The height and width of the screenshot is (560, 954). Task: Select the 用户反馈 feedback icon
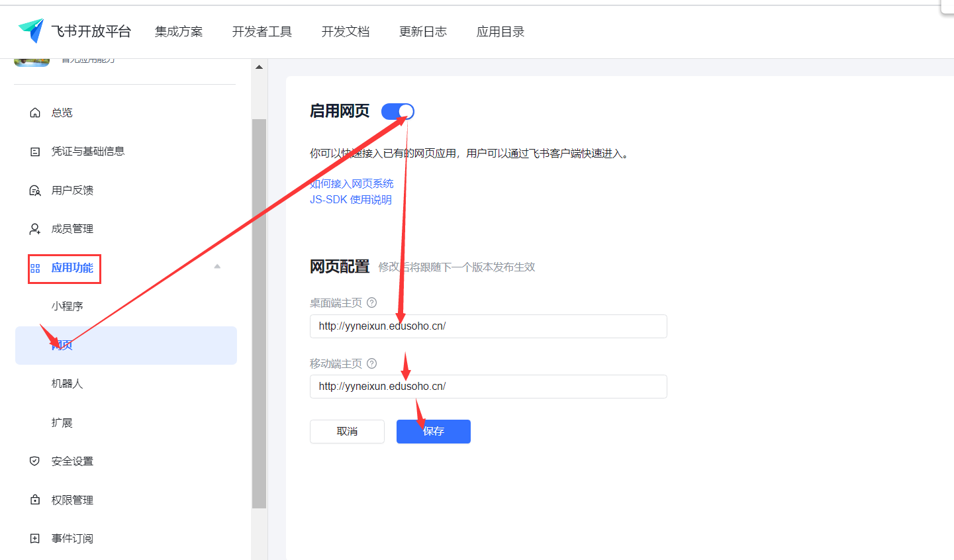click(35, 191)
